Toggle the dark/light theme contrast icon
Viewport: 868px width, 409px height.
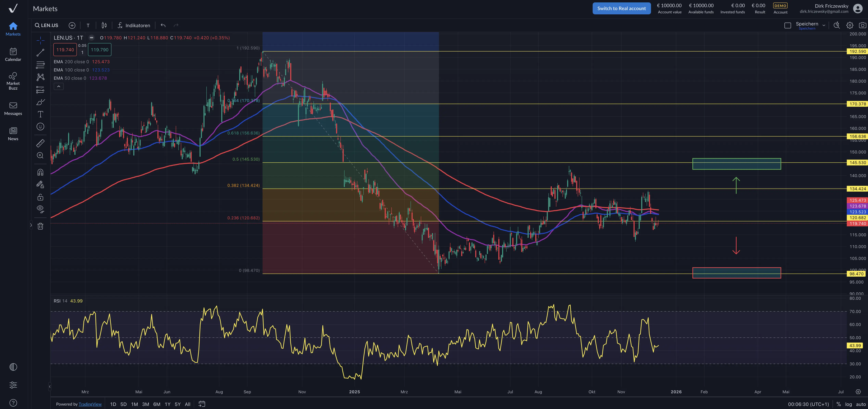pyautogui.click(x=13, y=367)
